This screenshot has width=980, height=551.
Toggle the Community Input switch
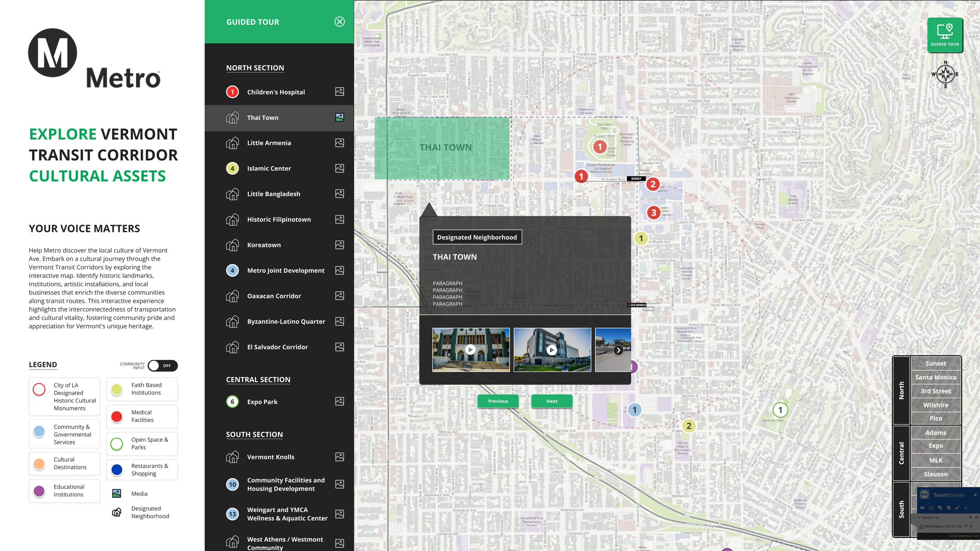click(x=163, y=366)
